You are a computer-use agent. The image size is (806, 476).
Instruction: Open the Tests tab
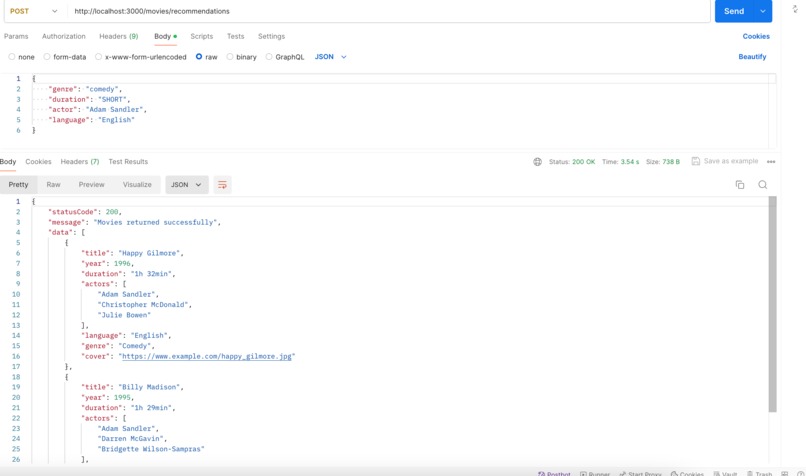click(x=235, y=36)
